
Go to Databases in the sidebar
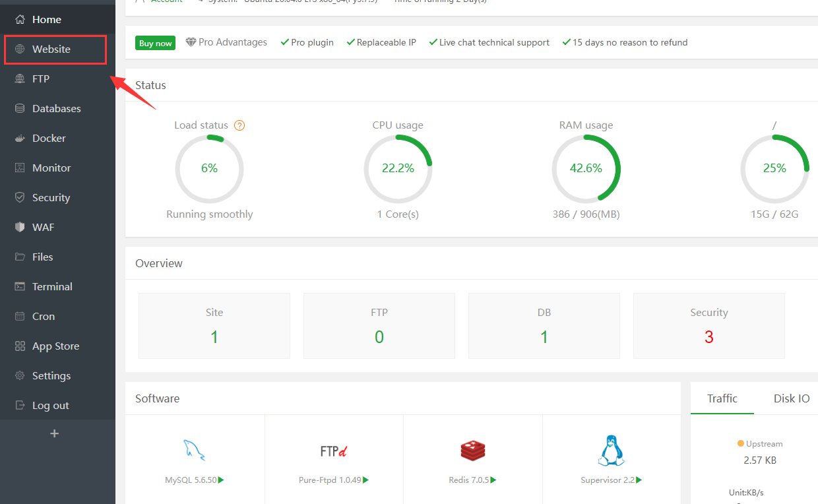[56, 109]
